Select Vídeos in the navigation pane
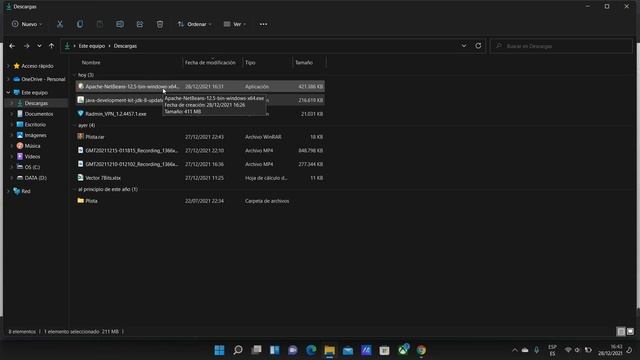The image size is (640, 360). [x=32, y=156]
